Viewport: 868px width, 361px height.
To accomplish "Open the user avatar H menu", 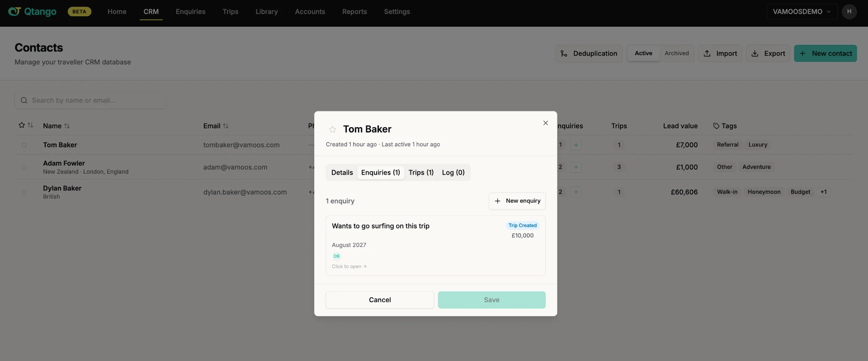I will [849, 11].
